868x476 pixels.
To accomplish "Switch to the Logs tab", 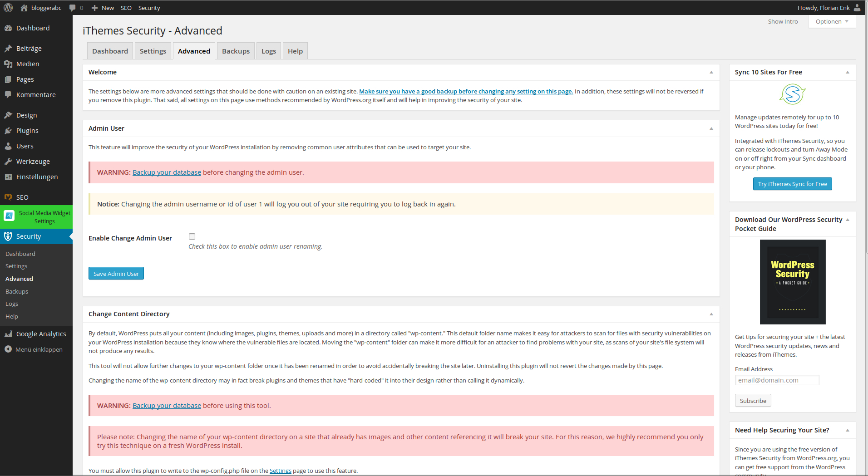I will pyautogui.click(x=269, y=51).
